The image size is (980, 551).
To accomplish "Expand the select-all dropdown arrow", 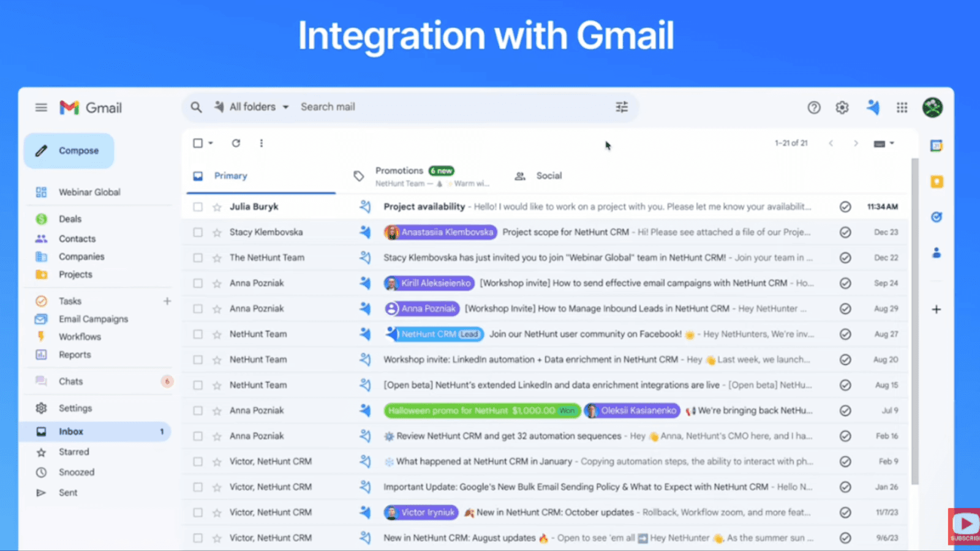I will coord(211,143).
